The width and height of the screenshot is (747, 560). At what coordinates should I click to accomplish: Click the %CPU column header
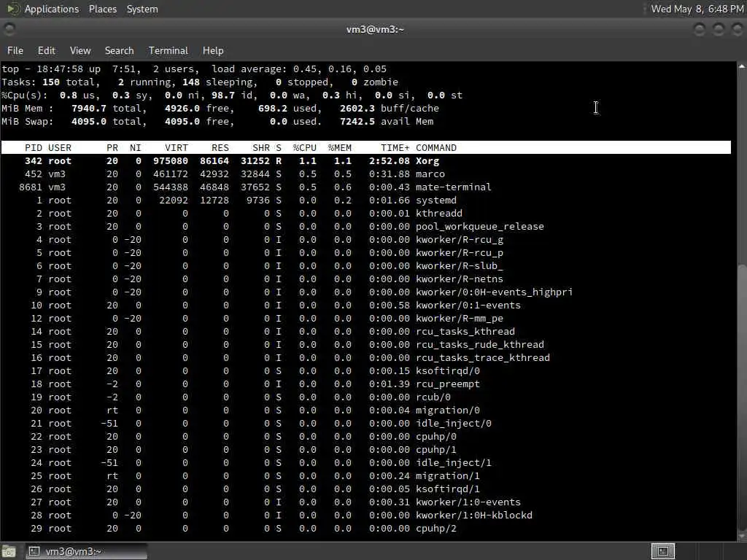[x=304, y=147]
